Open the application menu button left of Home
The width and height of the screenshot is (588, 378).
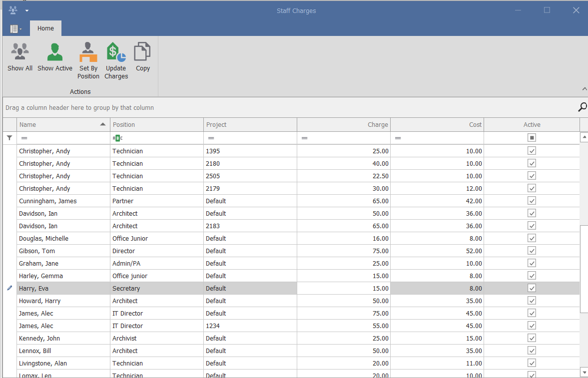pos(16,28)
